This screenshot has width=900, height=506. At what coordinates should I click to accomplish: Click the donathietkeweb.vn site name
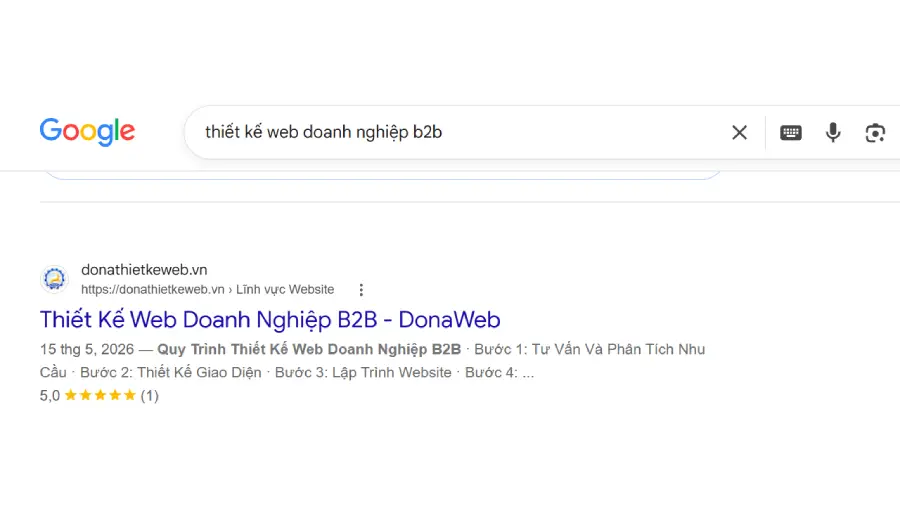[x=144, y=270]
